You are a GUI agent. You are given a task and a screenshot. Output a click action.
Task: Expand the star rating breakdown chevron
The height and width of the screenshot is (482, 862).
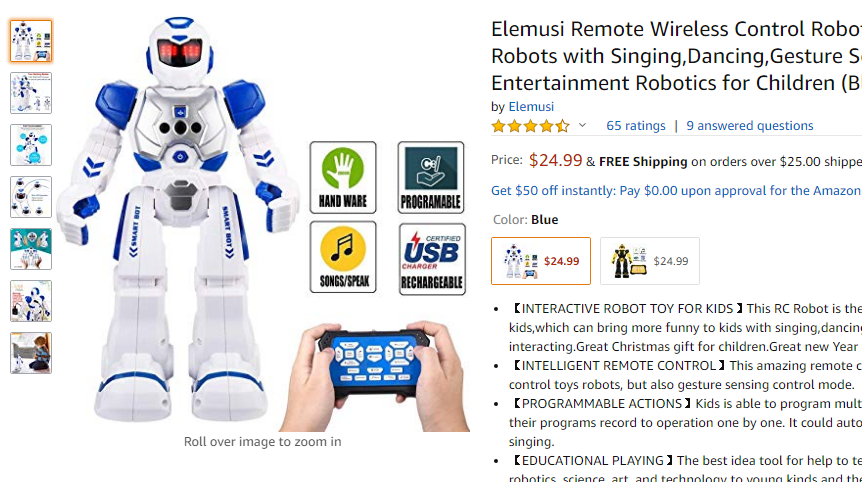click(x=582, y=126)
